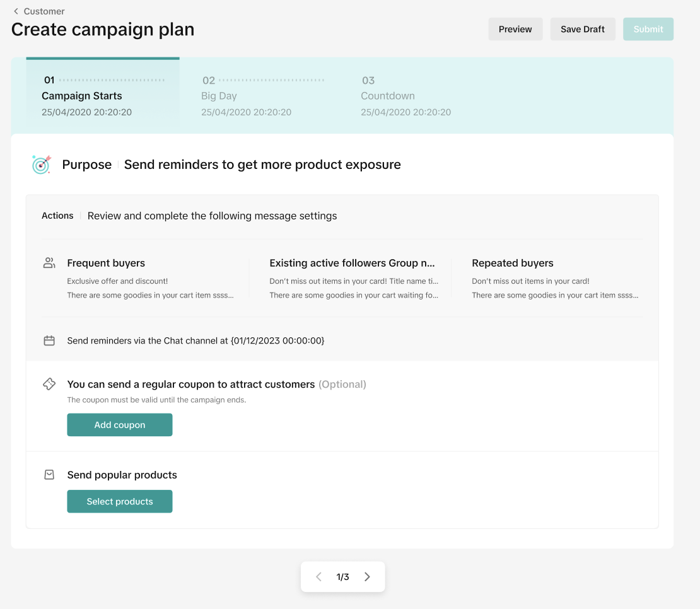
Task: Open the Frequent buyers message card
Action: tap(150, 278)
